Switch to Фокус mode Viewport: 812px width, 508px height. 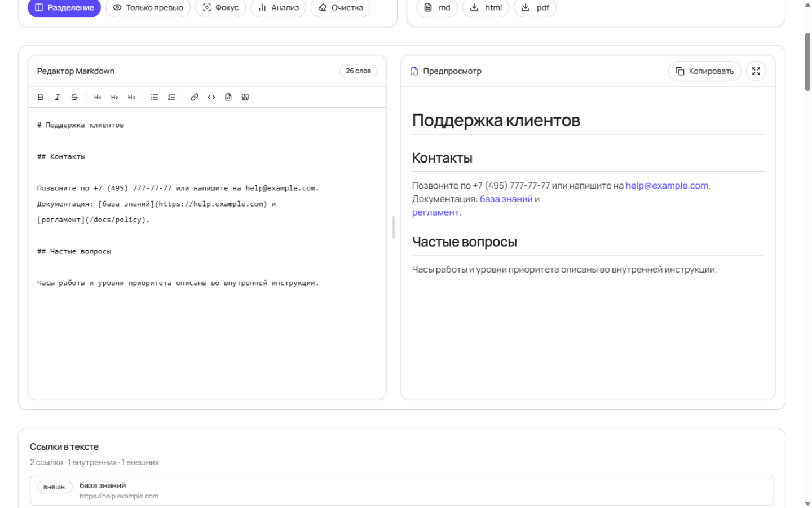coord(220,8)
